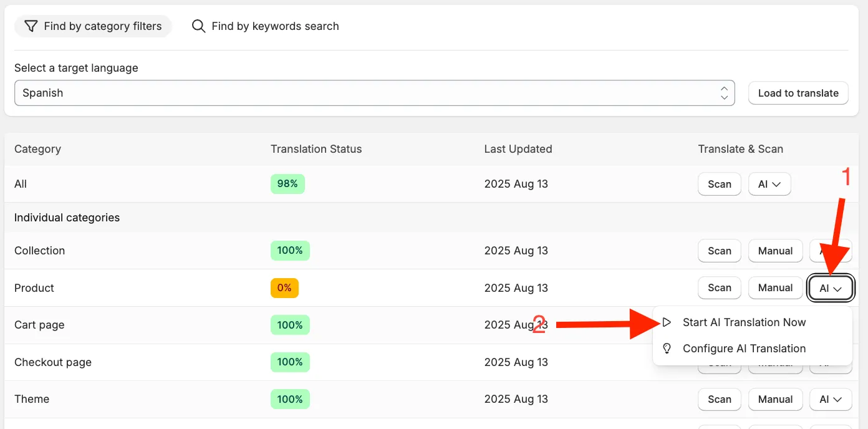Viewport: 868px width, 429px height.
Task: Click the Category column header
Action: click(x=37, y=149)
